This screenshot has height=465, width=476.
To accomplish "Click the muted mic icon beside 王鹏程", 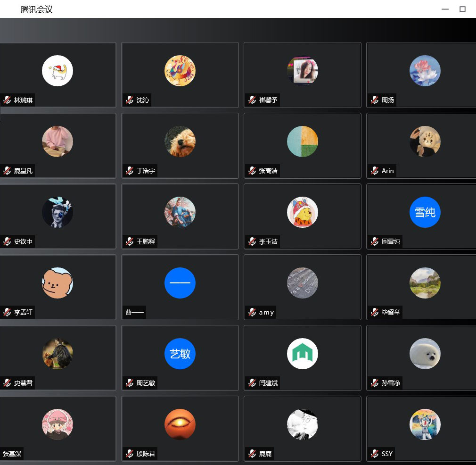I will [130, 241].
